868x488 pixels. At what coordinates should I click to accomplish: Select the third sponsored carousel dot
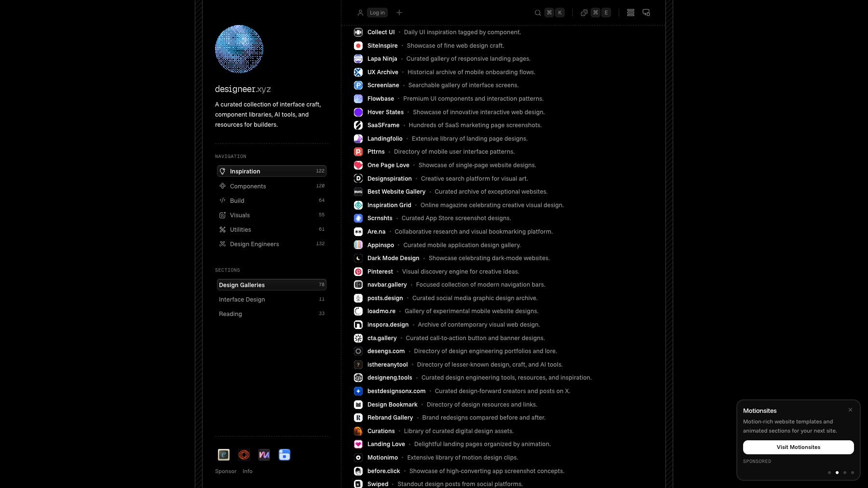pos(844,473)
